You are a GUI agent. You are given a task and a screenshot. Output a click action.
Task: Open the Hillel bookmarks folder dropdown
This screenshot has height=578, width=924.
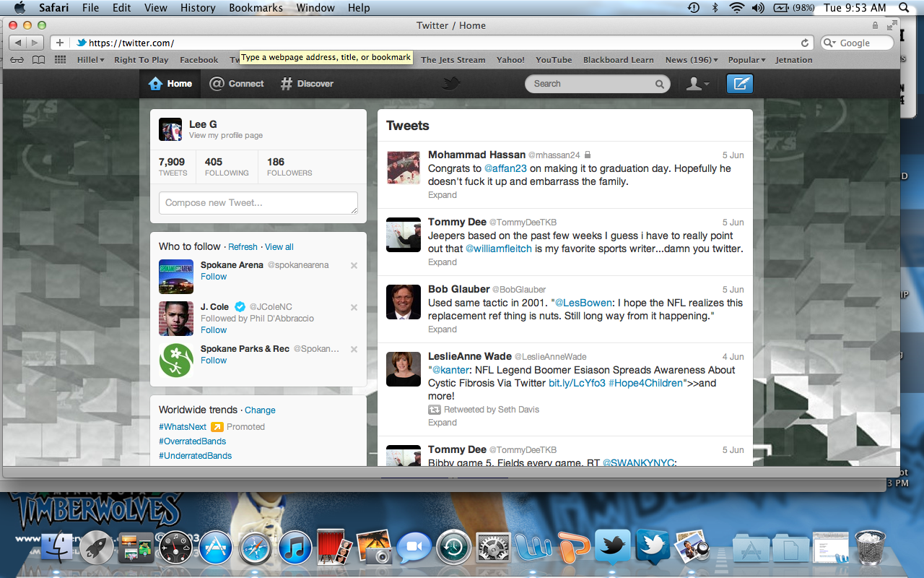point(91,60)
